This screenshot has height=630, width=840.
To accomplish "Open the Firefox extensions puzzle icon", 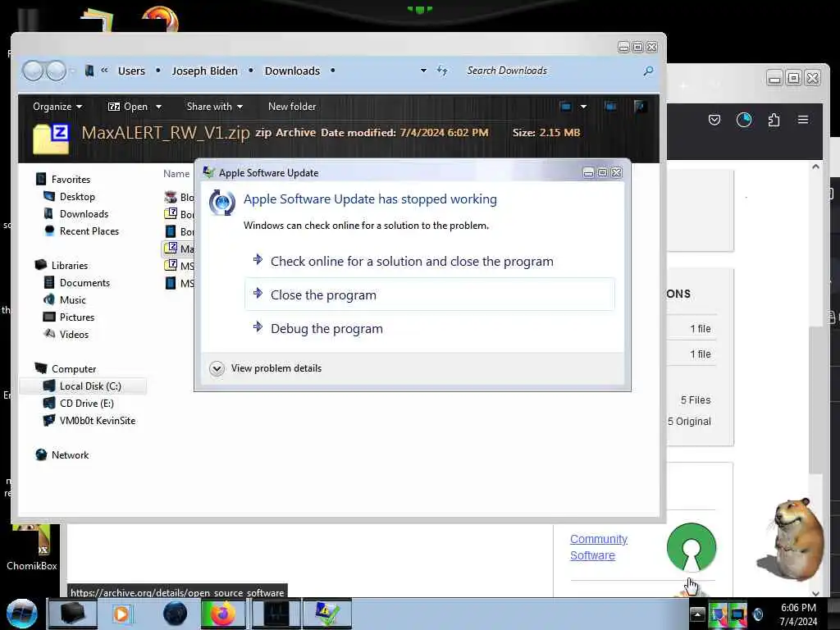I will tap(774, 120).
